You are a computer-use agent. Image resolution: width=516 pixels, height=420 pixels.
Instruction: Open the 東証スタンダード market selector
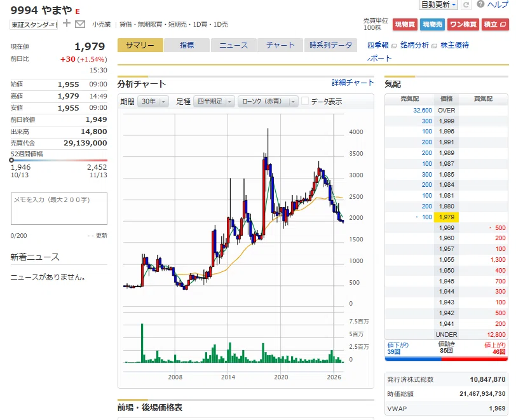(x=34, y=25)
